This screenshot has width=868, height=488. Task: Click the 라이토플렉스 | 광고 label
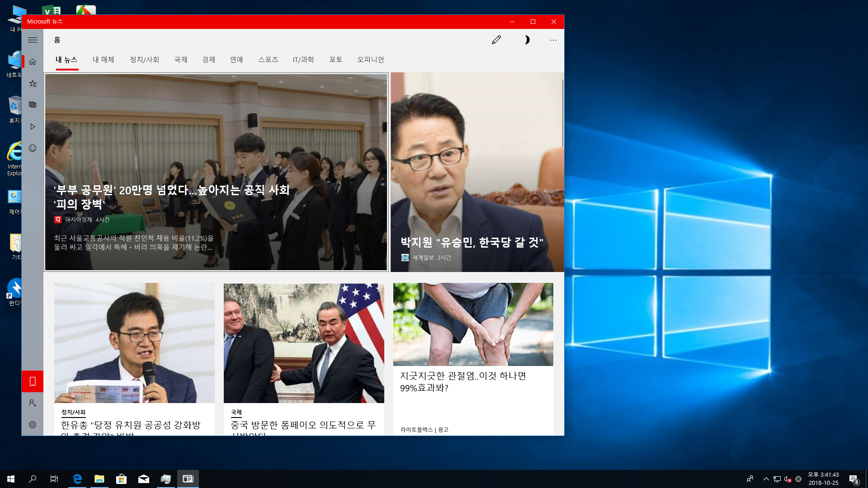(425, 430)
